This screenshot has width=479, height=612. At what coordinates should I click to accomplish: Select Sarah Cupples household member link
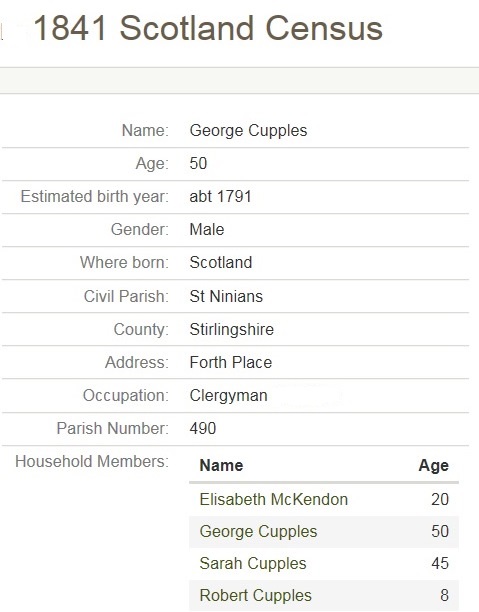click(253, 564)
